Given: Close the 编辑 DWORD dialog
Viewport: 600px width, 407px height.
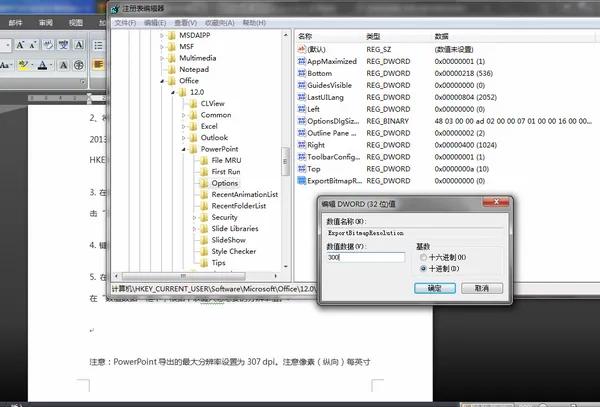Looking at the screenshot, I should [x=496, y=202].
